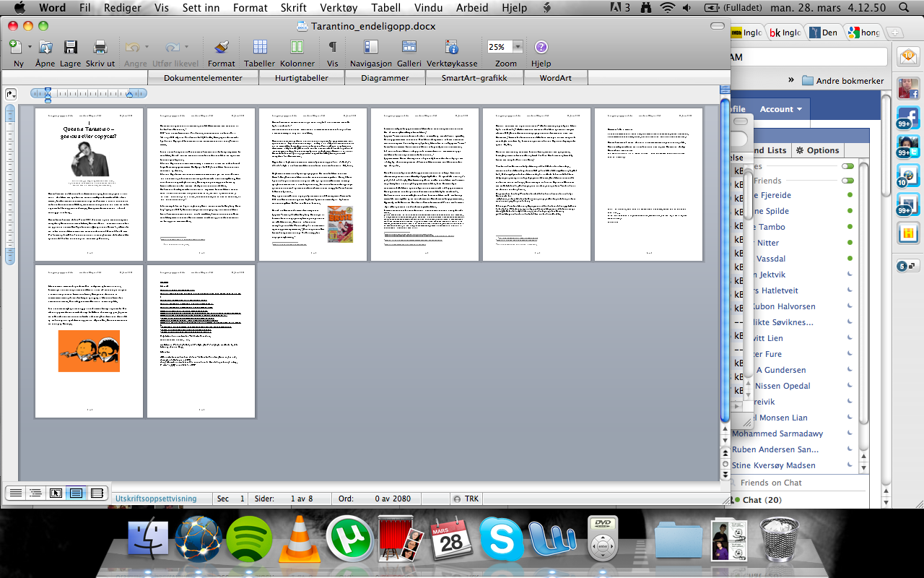The height and width of the screenshot is (578, 924).
Task: Click Mohammed Sarmadawy in chat list
Action: click(x=777, y=433)
